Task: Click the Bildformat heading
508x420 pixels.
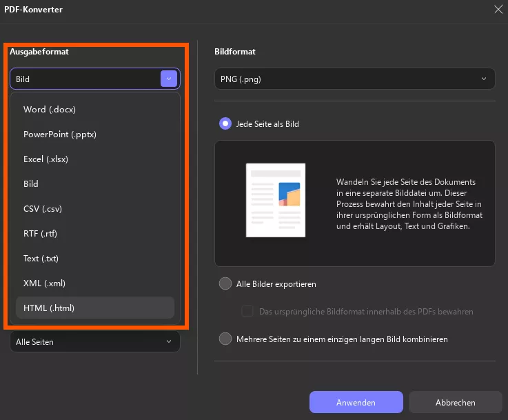Action: click(x=235, y=52)
